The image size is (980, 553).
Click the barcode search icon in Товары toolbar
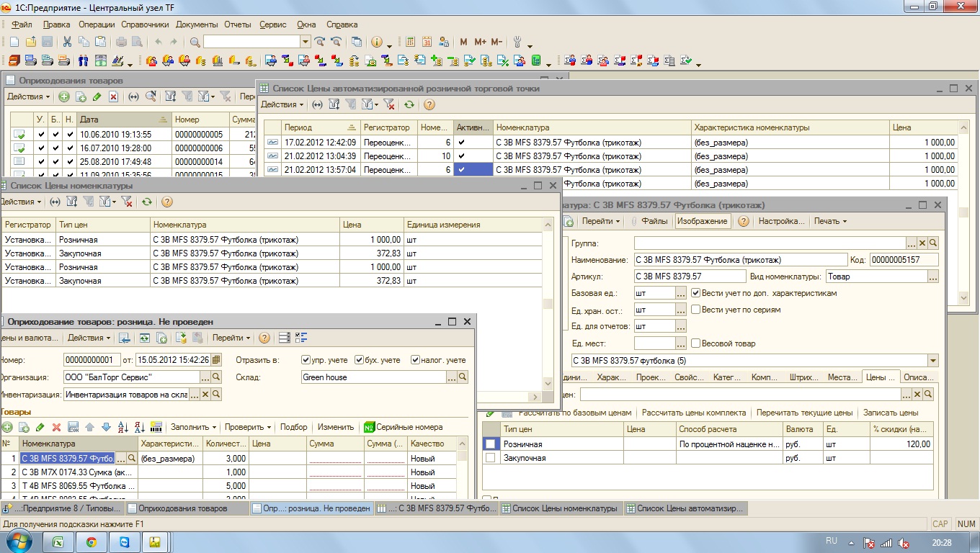click(x=156, y=427)
